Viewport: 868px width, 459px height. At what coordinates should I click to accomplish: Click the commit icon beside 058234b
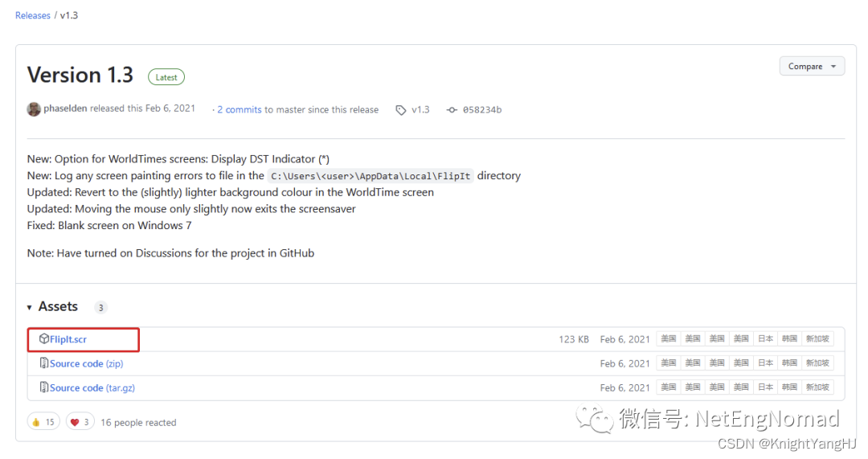pyautogui.click(x=452, y=110)
